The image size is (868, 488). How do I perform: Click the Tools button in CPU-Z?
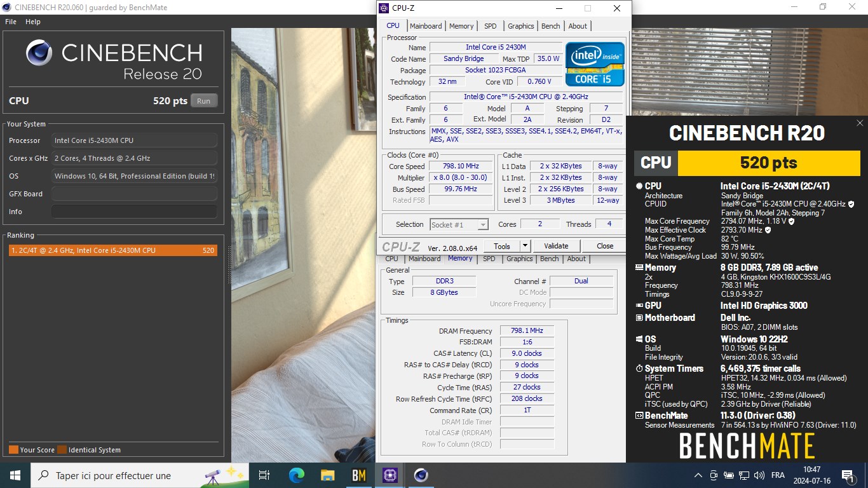tap(502, 246)
